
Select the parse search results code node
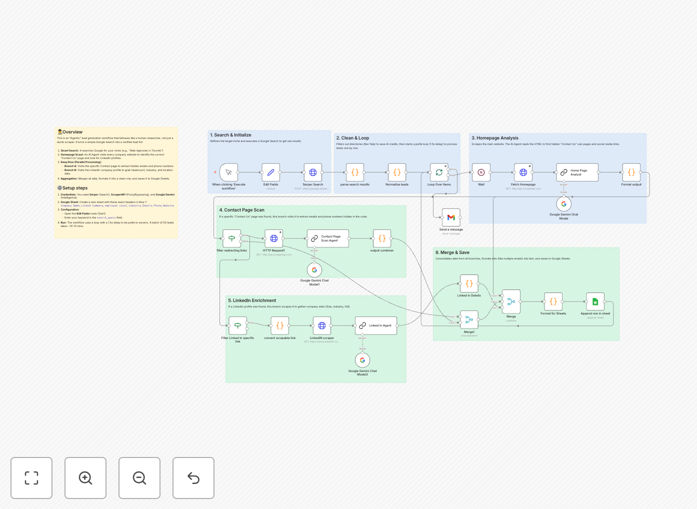(355, 172)
